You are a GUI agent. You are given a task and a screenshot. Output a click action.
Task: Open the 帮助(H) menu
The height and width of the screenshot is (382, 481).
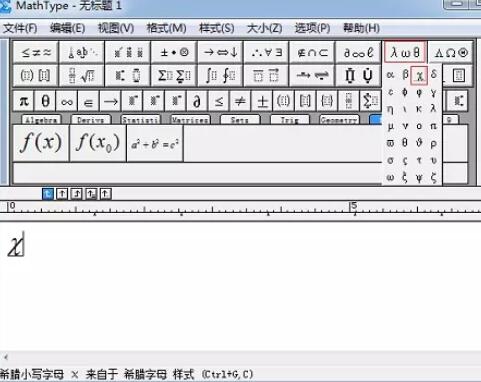(362, 28)
